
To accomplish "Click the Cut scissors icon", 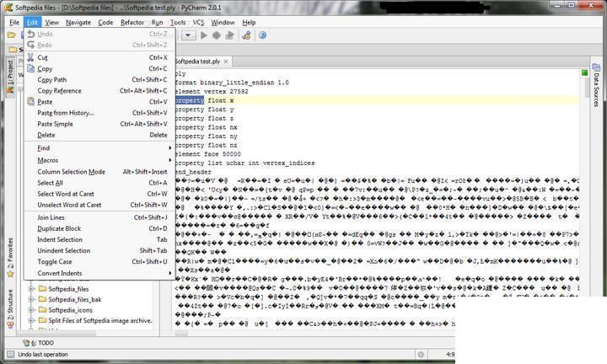I will [x=30, y=57].
